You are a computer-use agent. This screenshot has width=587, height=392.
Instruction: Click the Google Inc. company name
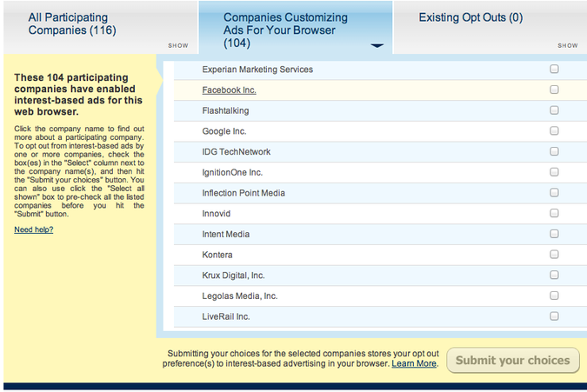tap(223, 131)
